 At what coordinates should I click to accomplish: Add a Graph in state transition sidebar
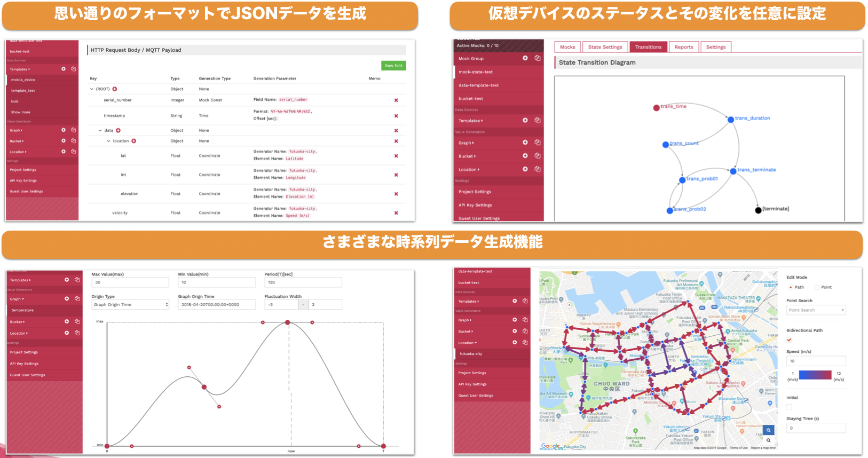525,143
